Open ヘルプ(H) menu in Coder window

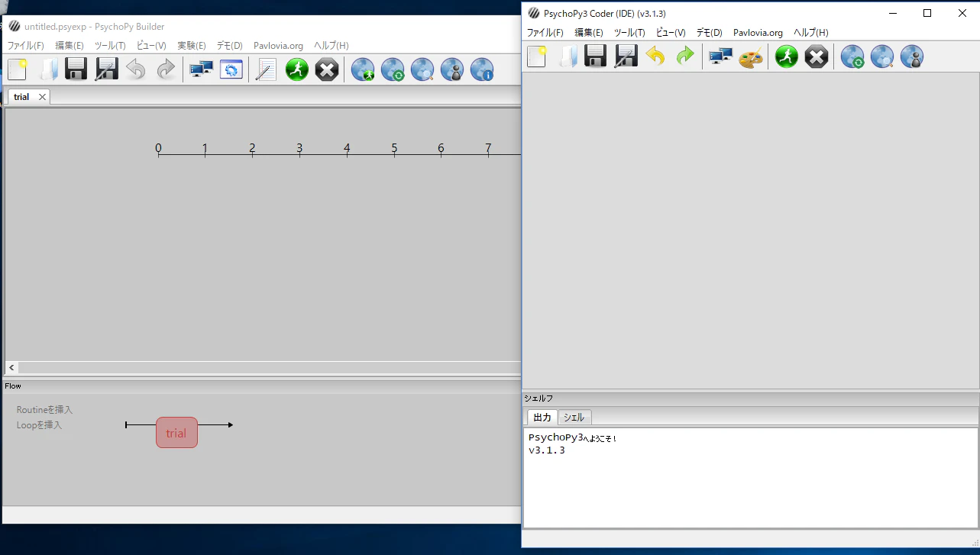pos(811,33)
